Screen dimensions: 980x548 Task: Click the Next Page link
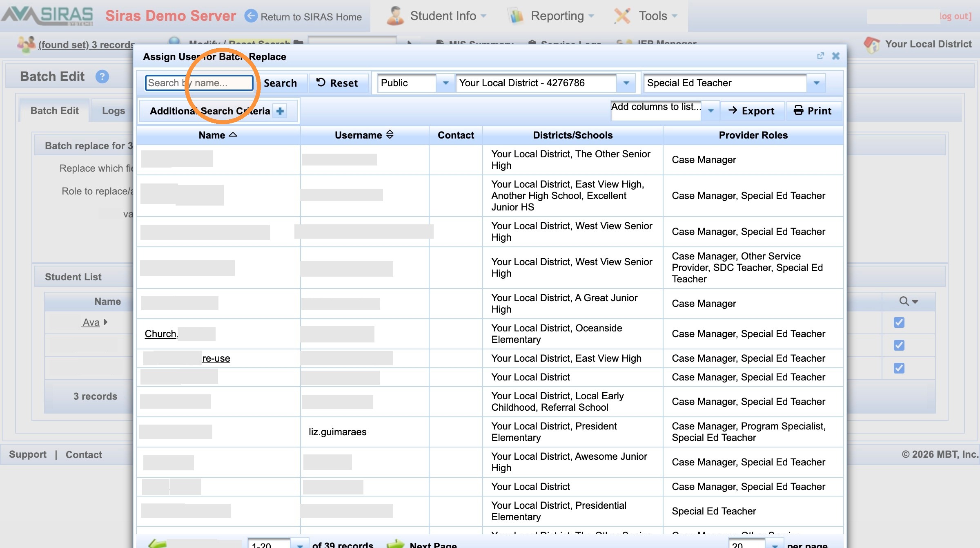tap(433, 545)
